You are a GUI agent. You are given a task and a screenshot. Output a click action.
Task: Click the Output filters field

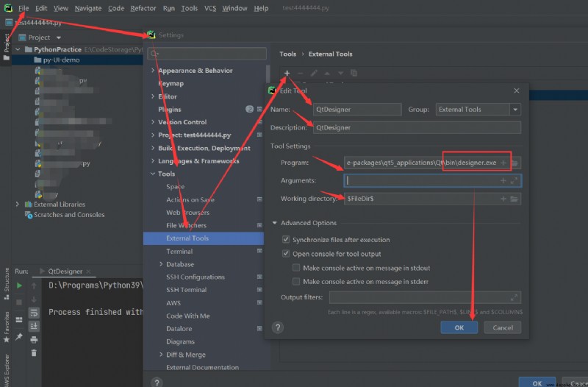click(425, 297)
